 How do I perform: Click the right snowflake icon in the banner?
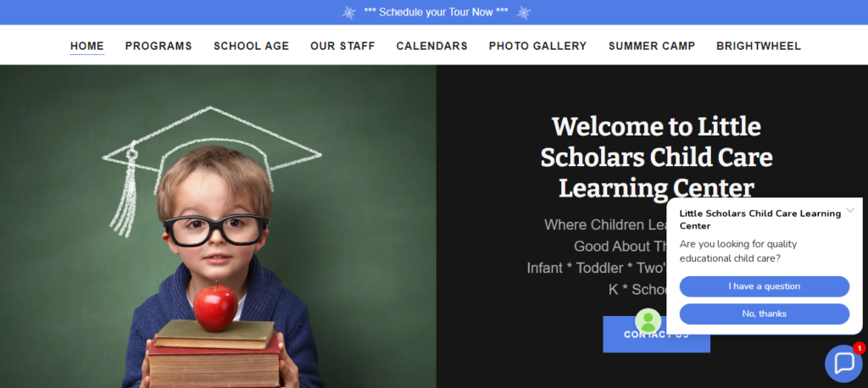pyautogui.click(x=523, y=13)
